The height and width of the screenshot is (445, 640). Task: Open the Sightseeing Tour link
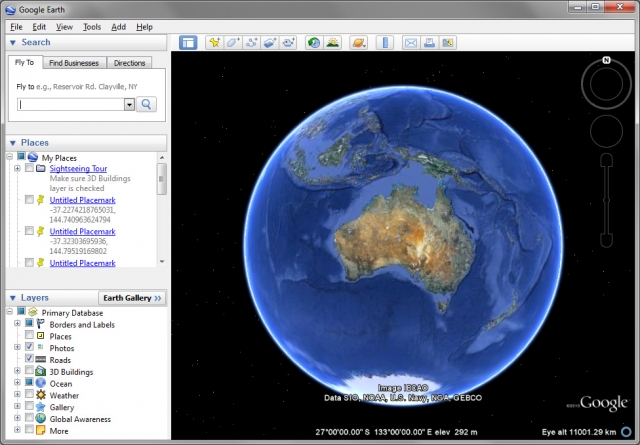78,168
